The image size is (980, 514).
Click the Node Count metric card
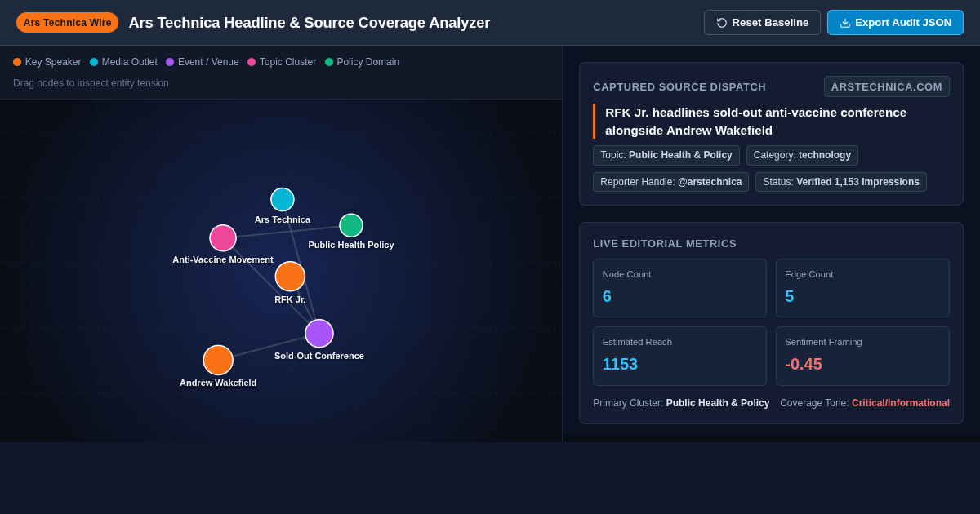[x=679, y=288]
